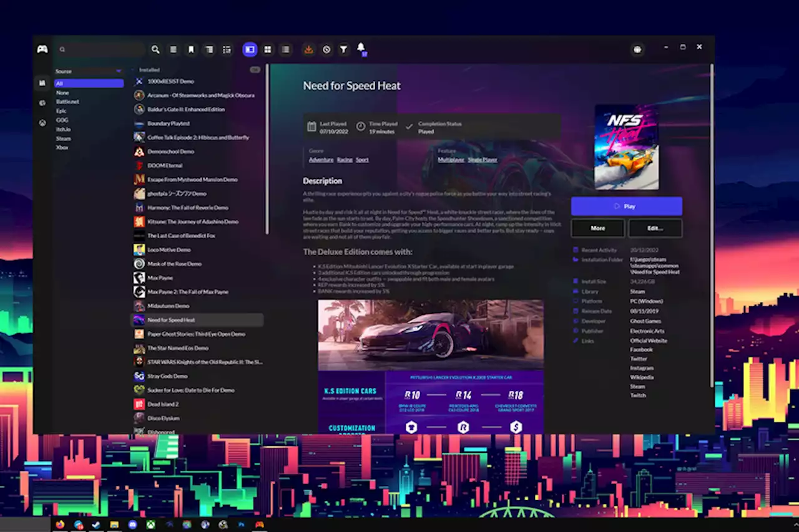Open the Ghost Games developer link
The width and height of the screenshot is (799, 532).
(x=645, y=321)
